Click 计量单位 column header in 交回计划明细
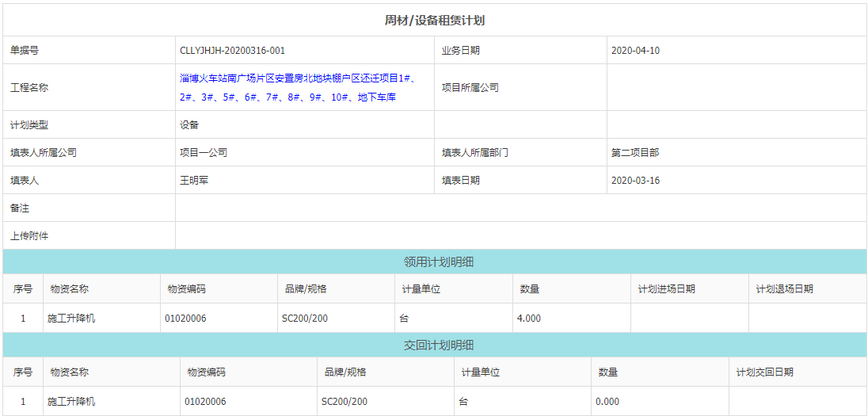This screenshot has height=416, width=868. coord(481,372)
